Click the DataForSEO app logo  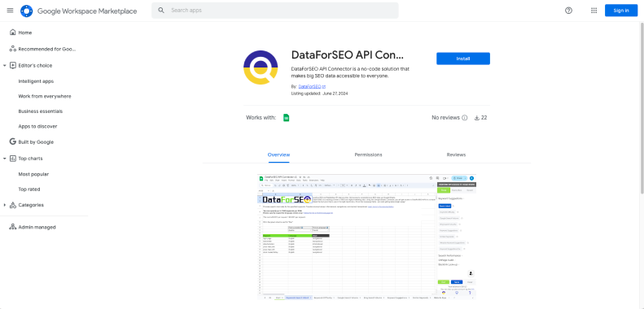261,67
